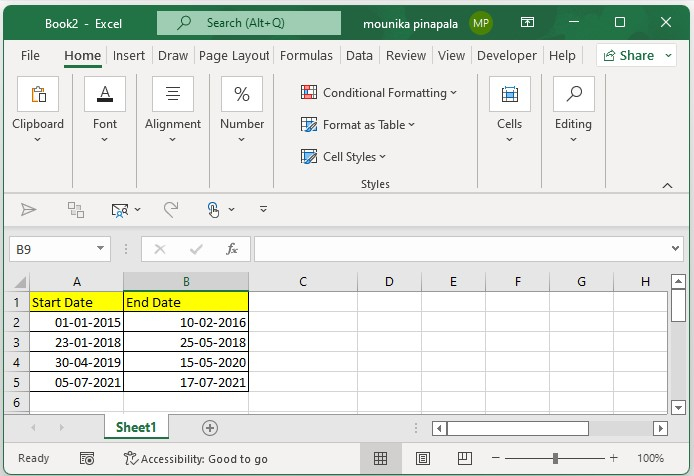Screen dimensions: 694x476
Task: Open the Clipboard paste icon group
Action: coord(38,94)
